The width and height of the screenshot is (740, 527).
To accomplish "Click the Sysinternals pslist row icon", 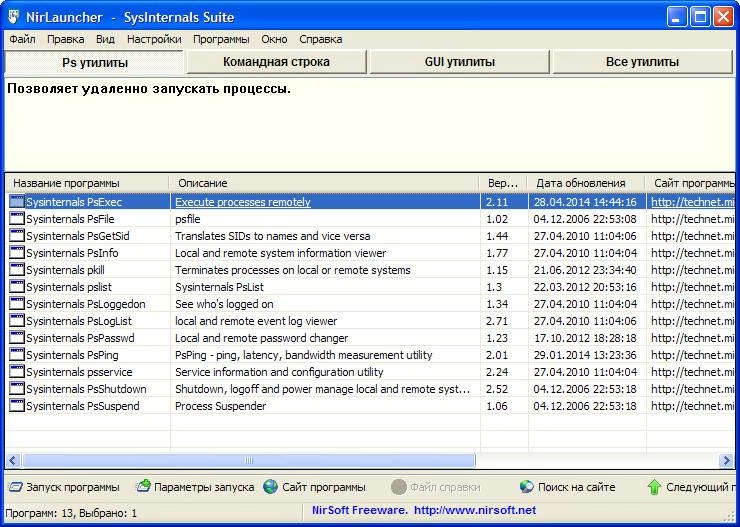I will click(17, 287).
